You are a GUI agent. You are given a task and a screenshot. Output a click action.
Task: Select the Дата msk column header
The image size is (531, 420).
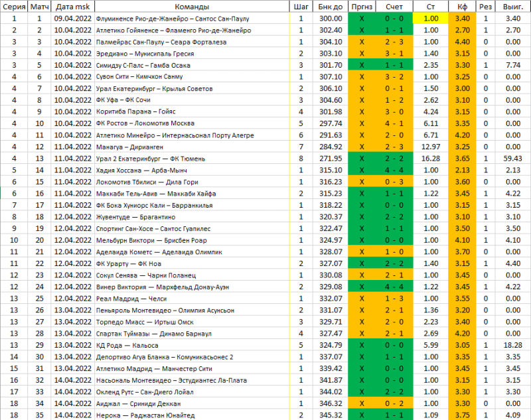72,7
